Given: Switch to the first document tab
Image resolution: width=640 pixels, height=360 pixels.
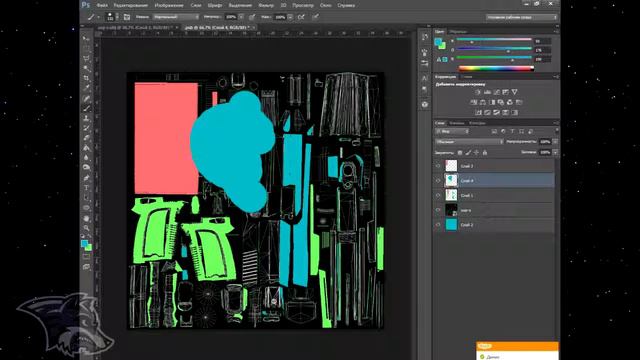Looking at the screenshot, I should (x=137, y=27).
